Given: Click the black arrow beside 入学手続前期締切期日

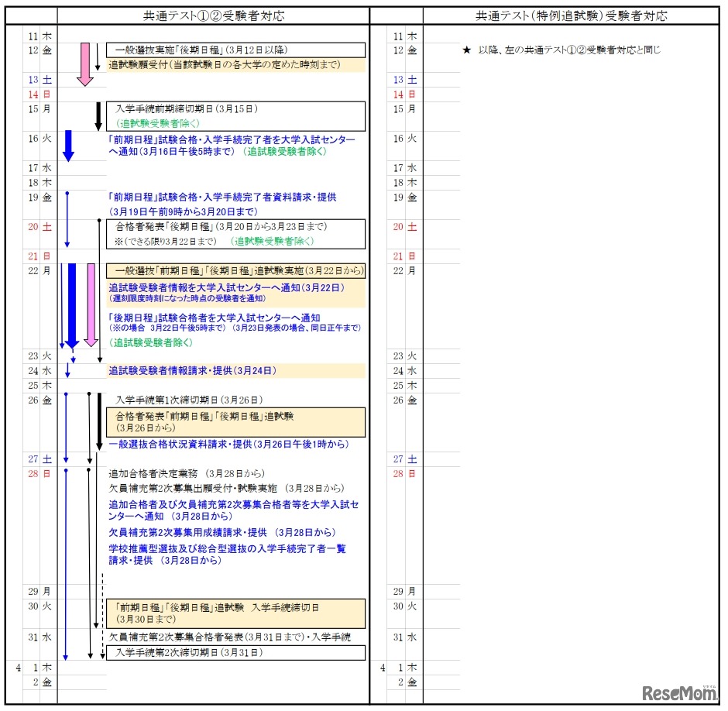Looking at the screenshot, I should pyautogui.click(x=97, y=116).
